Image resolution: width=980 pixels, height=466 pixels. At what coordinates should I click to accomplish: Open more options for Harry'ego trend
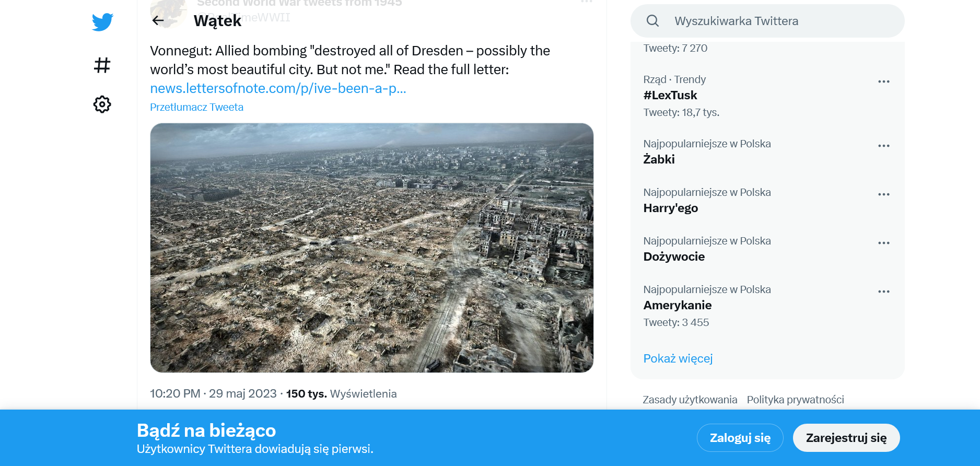(884, 194)
